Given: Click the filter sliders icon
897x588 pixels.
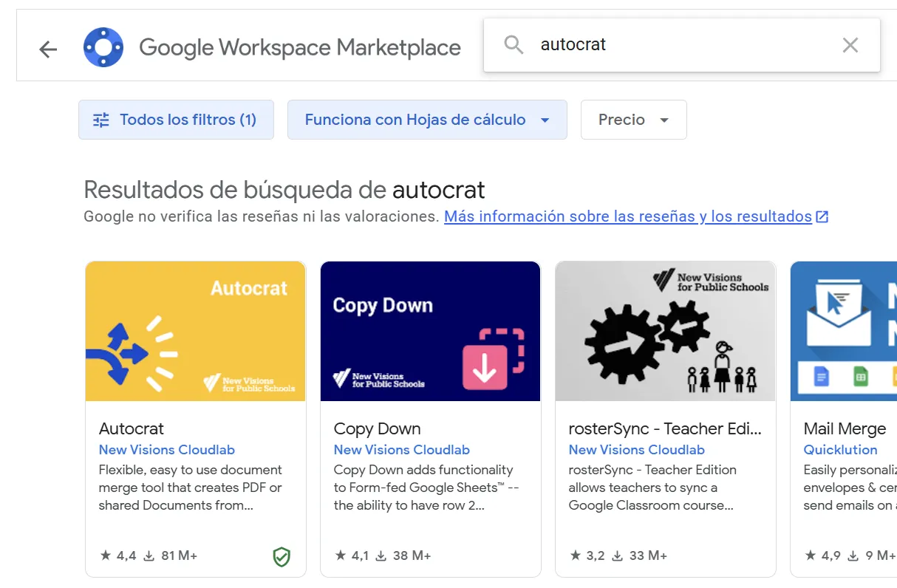Looking at the screenshot, I should tap(101, 120).
